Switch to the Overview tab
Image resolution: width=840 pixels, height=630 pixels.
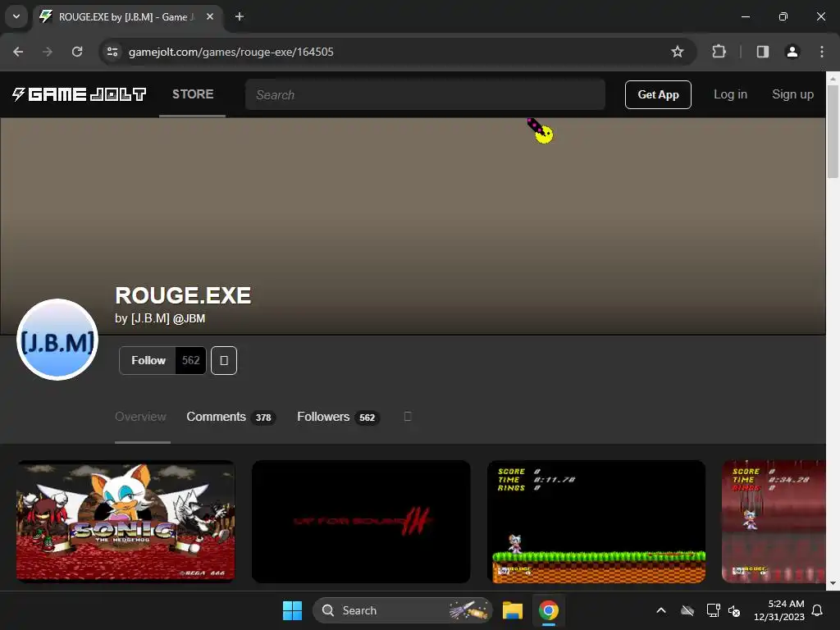point(140,417)
